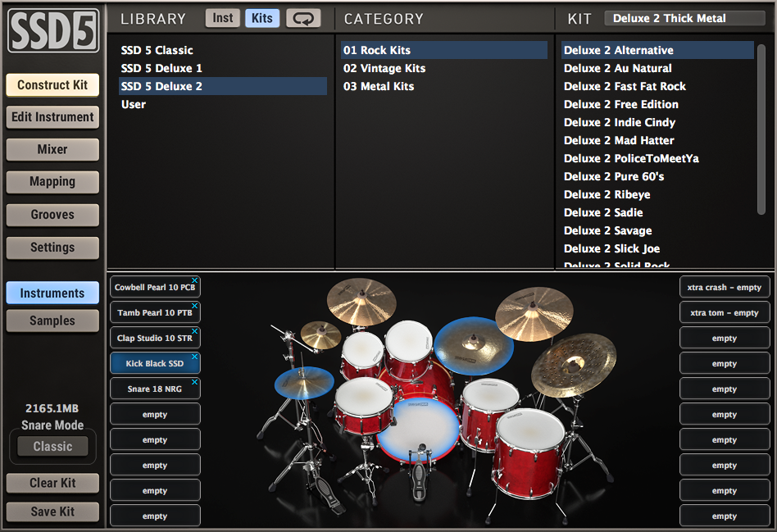The width and height of the screenshot is (777, 532).
Task: Open the Construct Kit page
Action: click(x=52, y=84)
